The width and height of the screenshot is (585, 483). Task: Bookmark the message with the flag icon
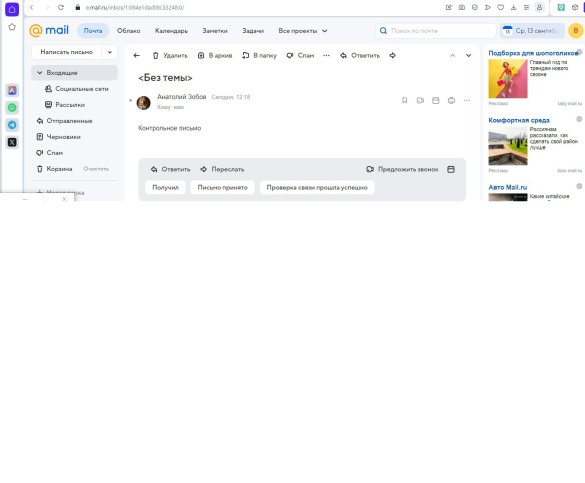pyautogui.click(x=404, y=100)
